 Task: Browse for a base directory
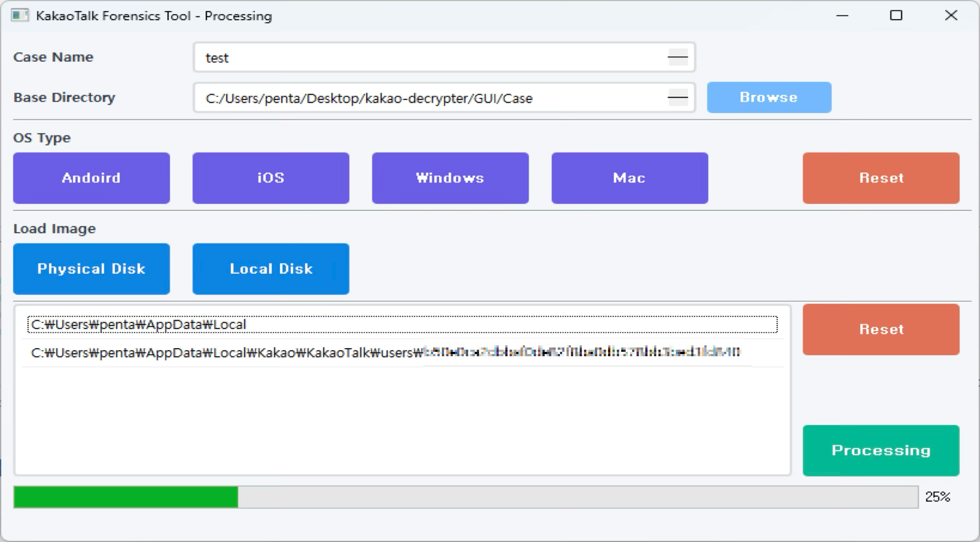click(769, 97)
